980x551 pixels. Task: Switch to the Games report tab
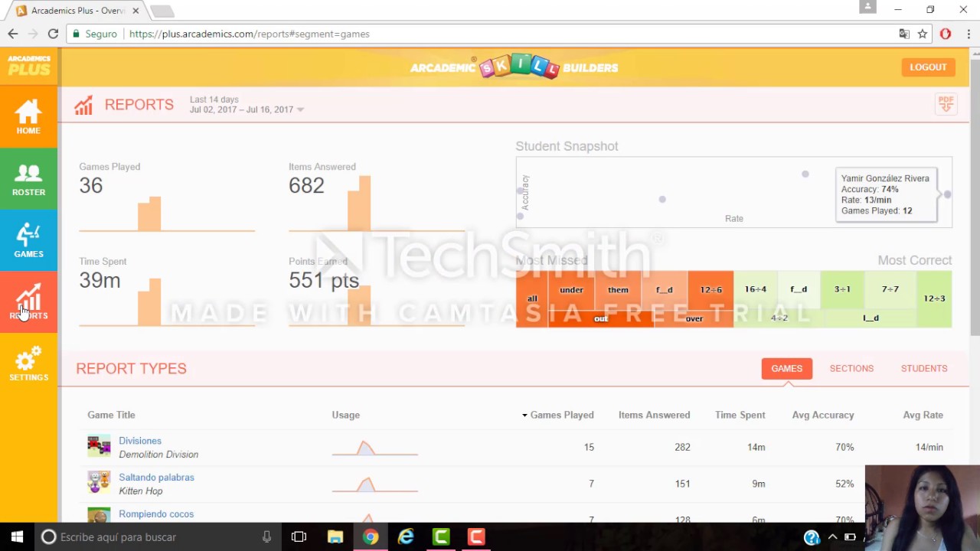pos(786,368)
